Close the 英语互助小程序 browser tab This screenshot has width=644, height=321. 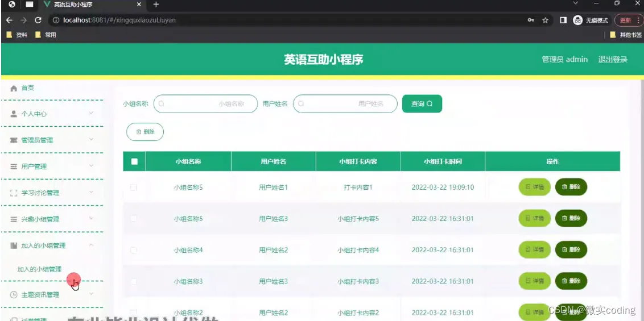[x=139, y=5]
